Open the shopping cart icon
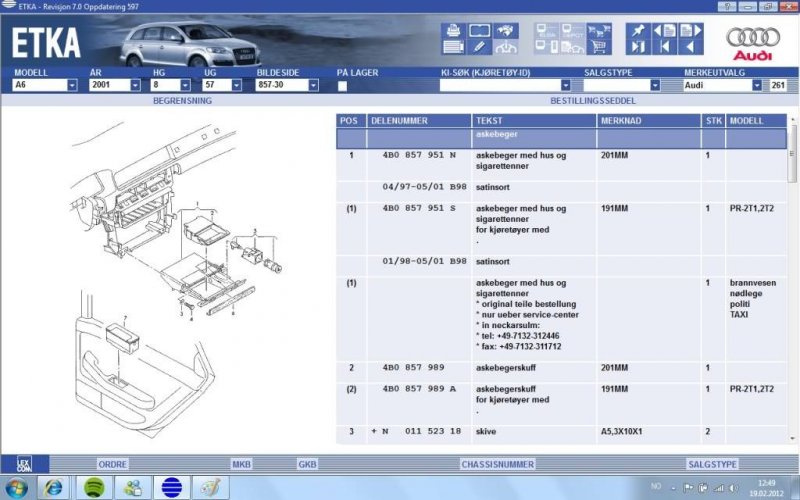Viewport: 800px width, 500px height. tap(600, 46)
